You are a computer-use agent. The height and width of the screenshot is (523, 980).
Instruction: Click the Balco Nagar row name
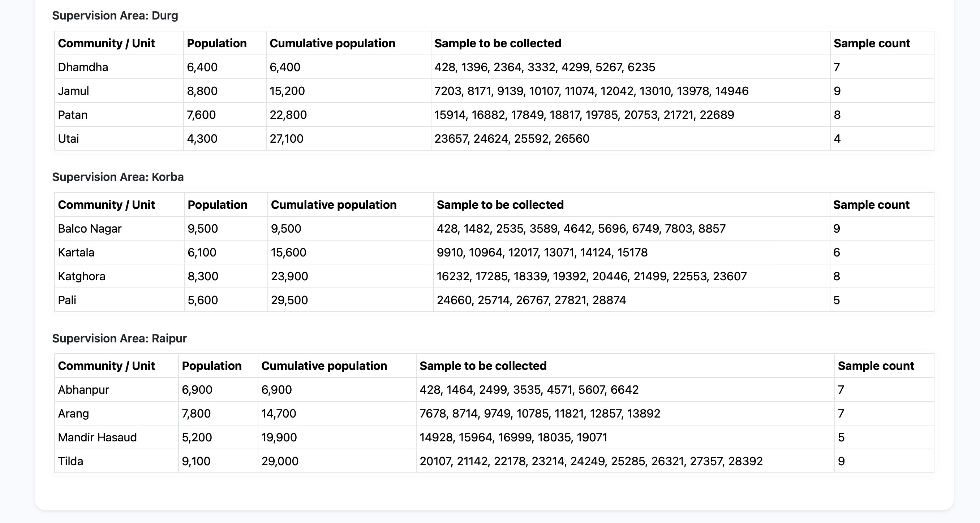[89, 229]
